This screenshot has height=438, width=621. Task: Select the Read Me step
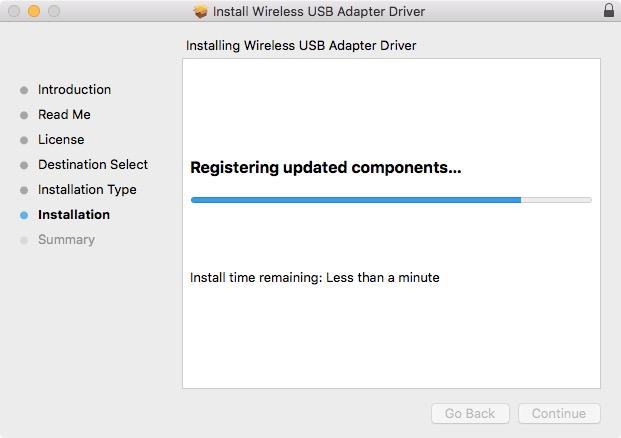[64, 114]
